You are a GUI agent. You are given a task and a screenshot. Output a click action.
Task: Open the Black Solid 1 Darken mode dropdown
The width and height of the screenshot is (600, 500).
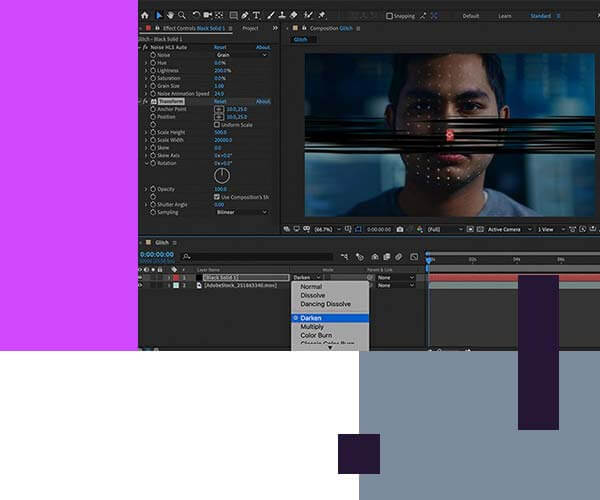(307, 277)
